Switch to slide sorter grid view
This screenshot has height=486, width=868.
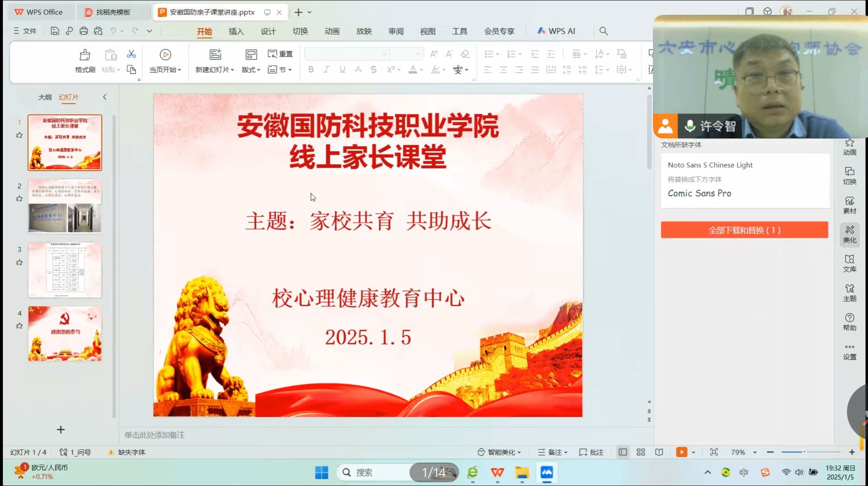(x=640, y=452)
